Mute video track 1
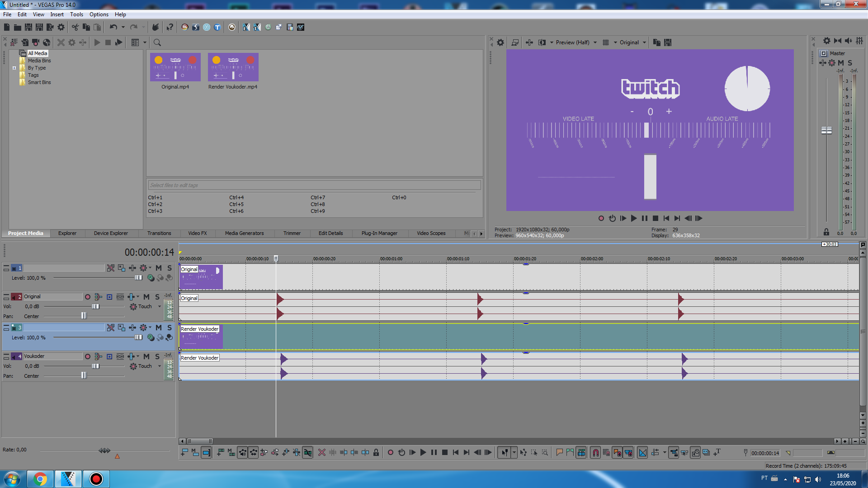The height and width of the screenshot is (488, 868). click(x=159, y=268)
